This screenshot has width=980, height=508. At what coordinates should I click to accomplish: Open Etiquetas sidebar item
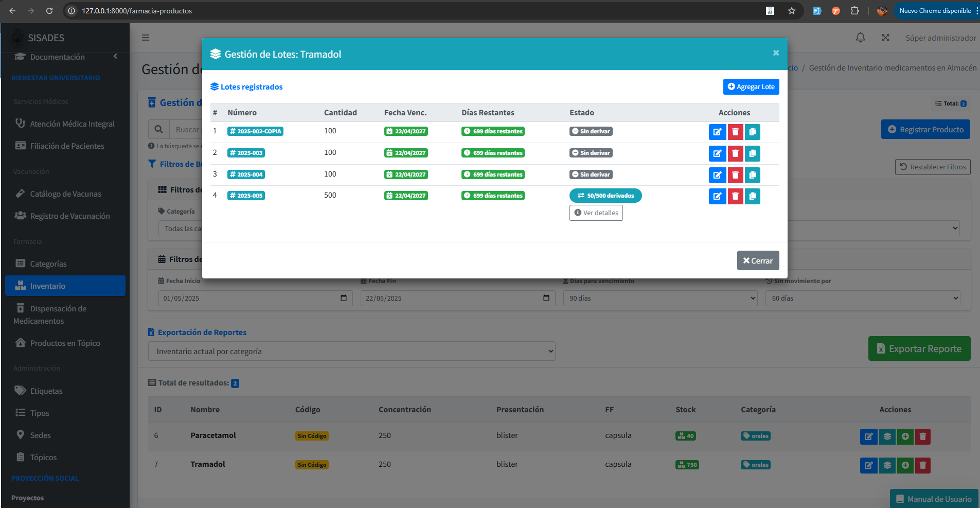pyautogui.click(x=65, y=391)
